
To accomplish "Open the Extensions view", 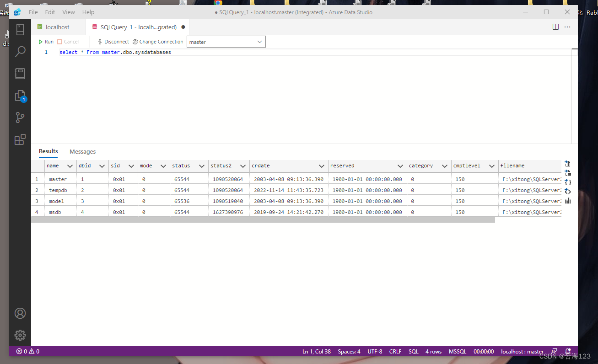I will (20, 139).
